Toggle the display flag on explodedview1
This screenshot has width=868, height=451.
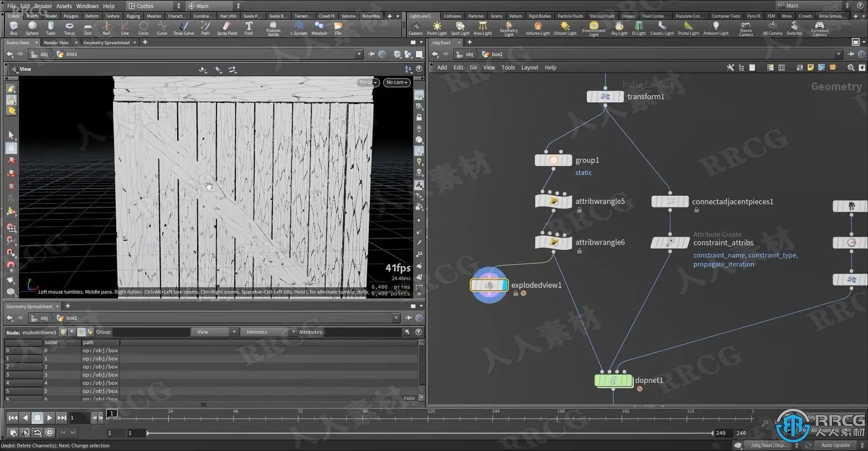(x=504, y=285)
